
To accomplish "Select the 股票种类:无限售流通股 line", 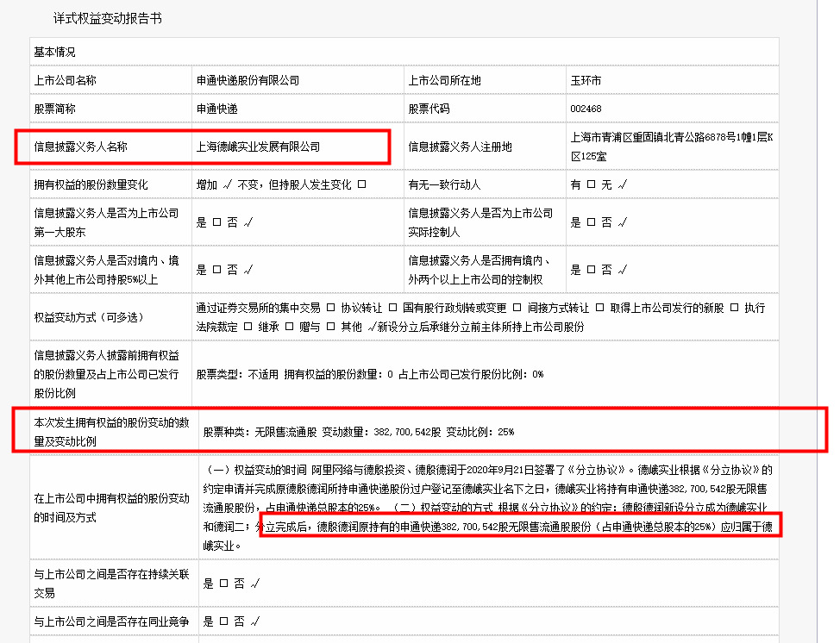I will point(359,432).
